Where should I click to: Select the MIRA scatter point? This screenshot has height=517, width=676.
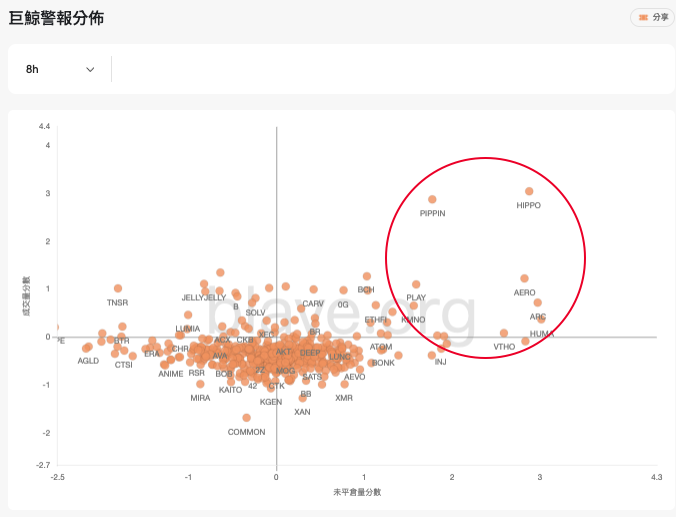(x=200, y=384)
